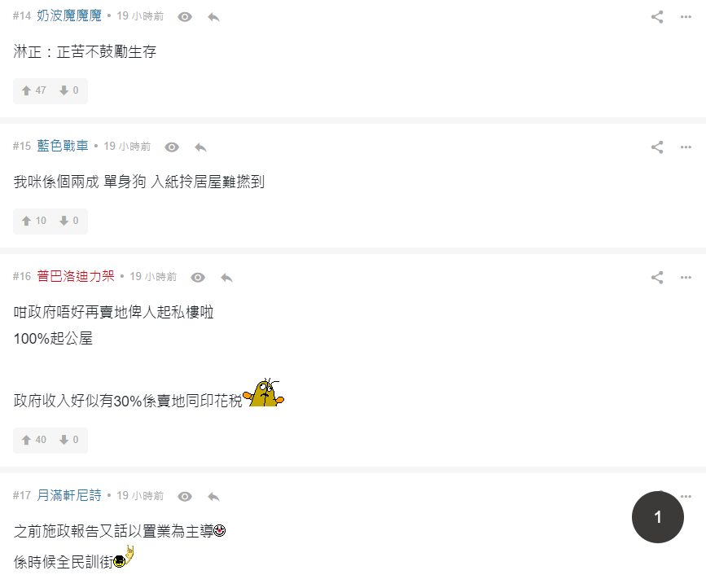Image resolution: width=706 pixels, height=588 pixels.
Task: Reply to comment #17 by 月滿軒尼詩
Action: (x=213, y=497)
